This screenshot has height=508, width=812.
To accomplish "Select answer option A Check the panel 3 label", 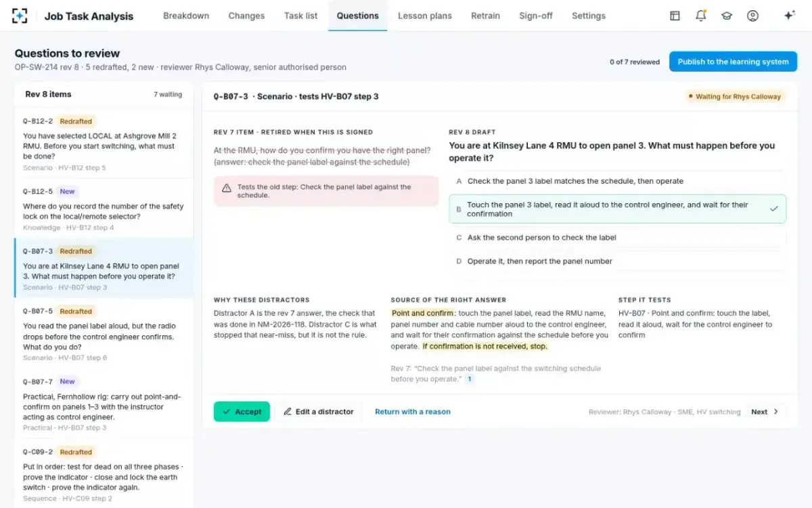I will click(618, 181).
